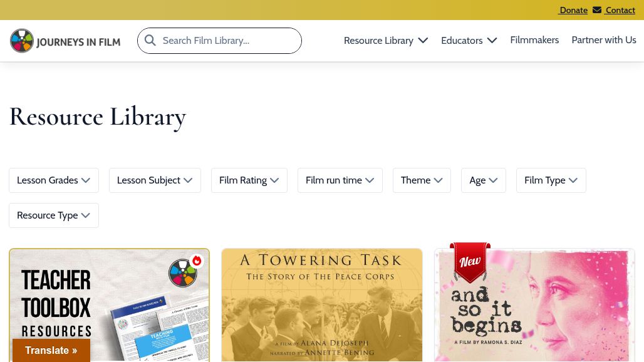The width and height of the screenshot is (644, 362).
Task: Open the Teacher Toolbox Resources card
Action: coord(109,305)
